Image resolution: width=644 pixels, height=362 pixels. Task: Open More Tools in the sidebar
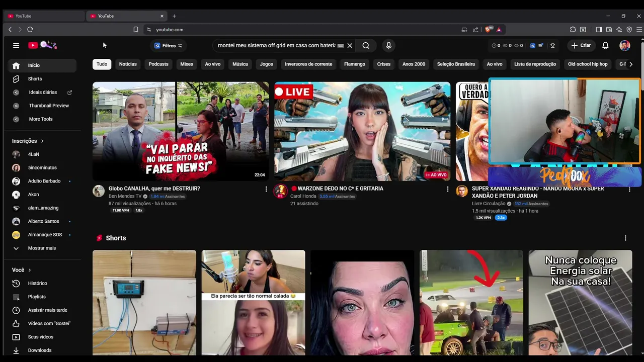42,119
